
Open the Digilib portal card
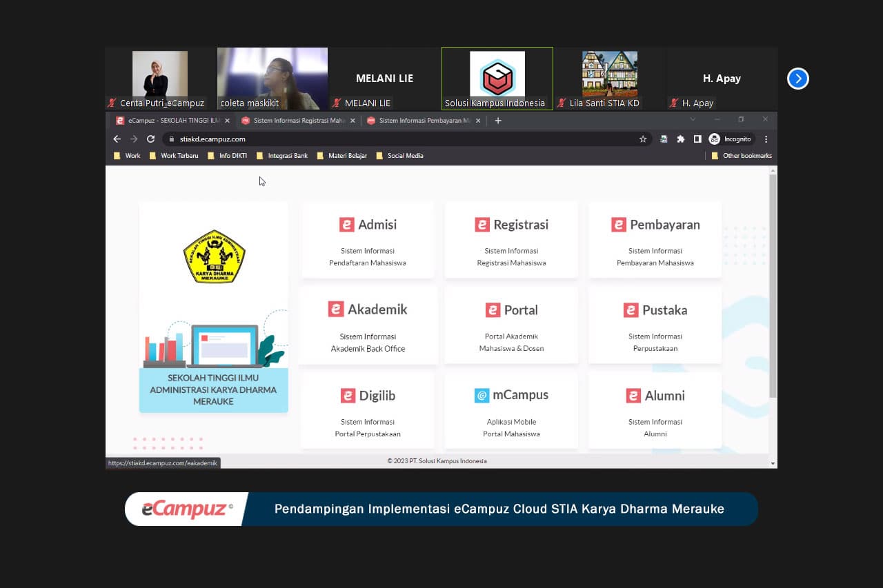tap(368, 411)
